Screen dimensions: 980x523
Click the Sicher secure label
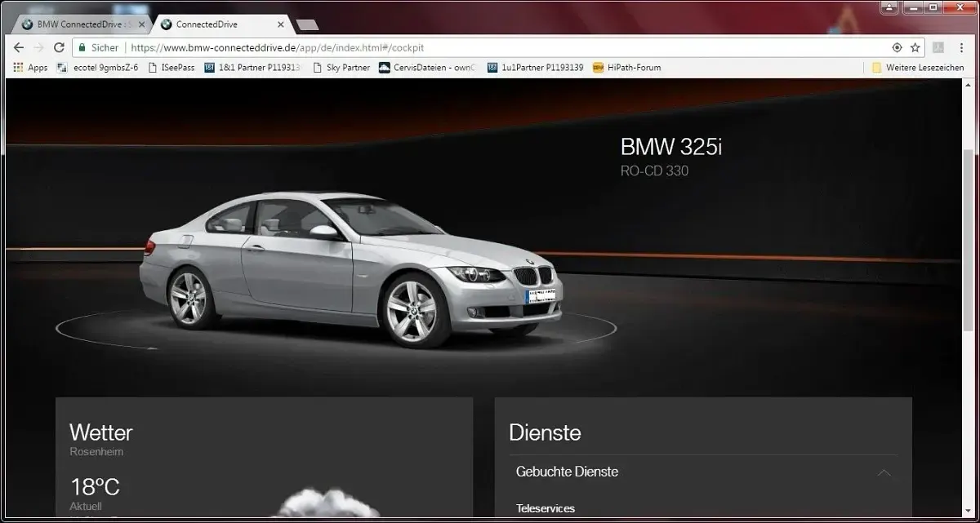tap(105, 47)
